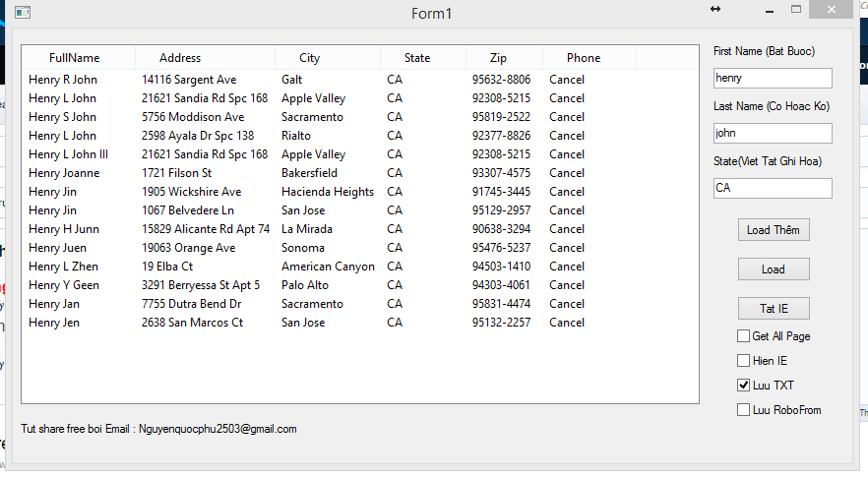Maximize the Form1 window
Screen dimensions: 868x477
tap(795, 10)
